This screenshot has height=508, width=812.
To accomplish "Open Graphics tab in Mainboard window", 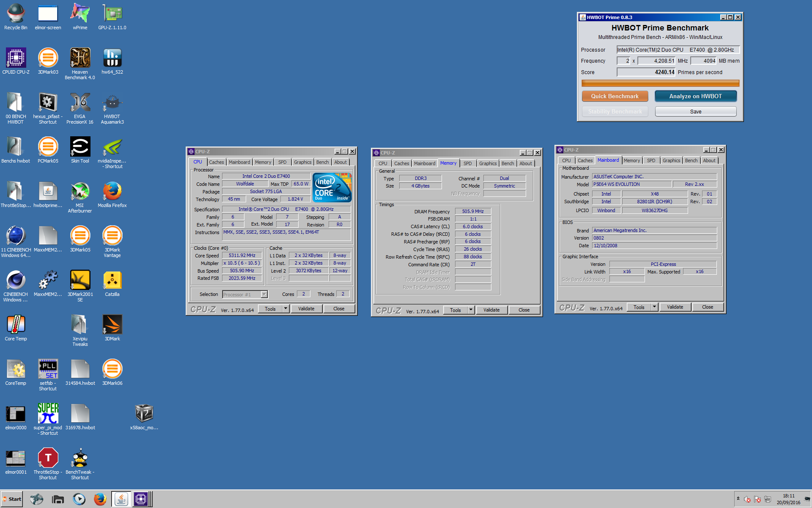I will [671, 160].
